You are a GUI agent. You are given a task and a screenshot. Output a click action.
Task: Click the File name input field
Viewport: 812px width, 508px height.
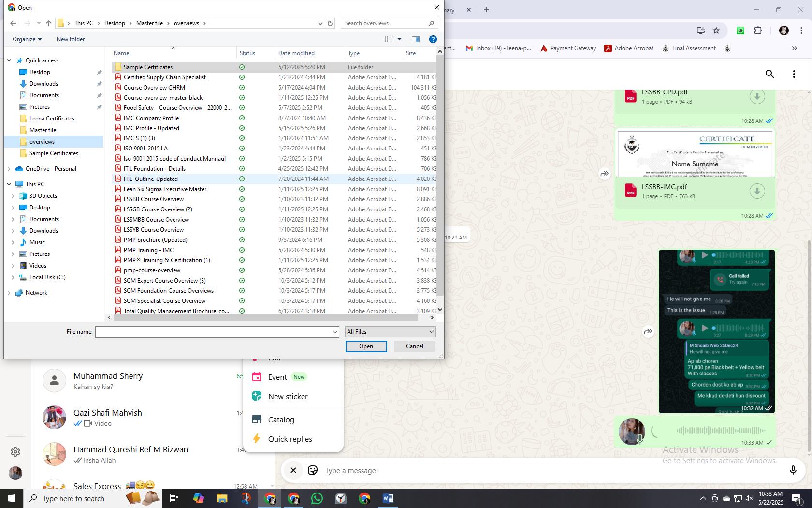coord(213,332)
